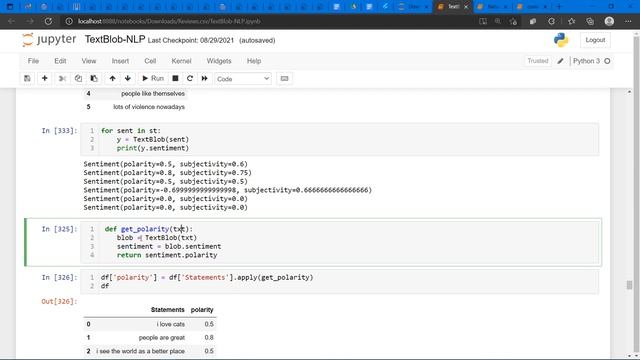640x360 pixels.
Task: Click 'polarity' column header in output table
Action: coord(202,310)
